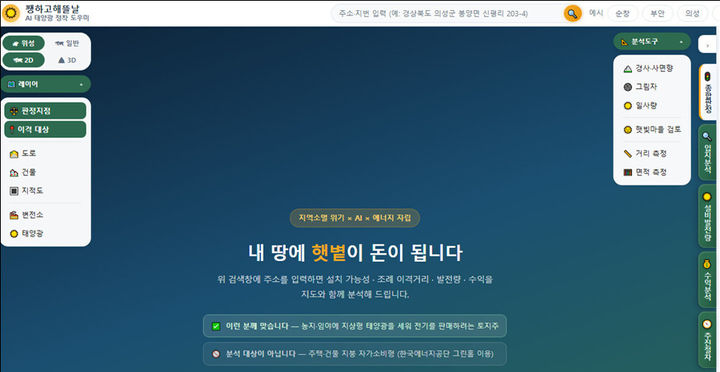The height and width of the screenshot is (372, 720).
Task: Click the dark circle icon beside 그림자
Action: tap(628, 87)
